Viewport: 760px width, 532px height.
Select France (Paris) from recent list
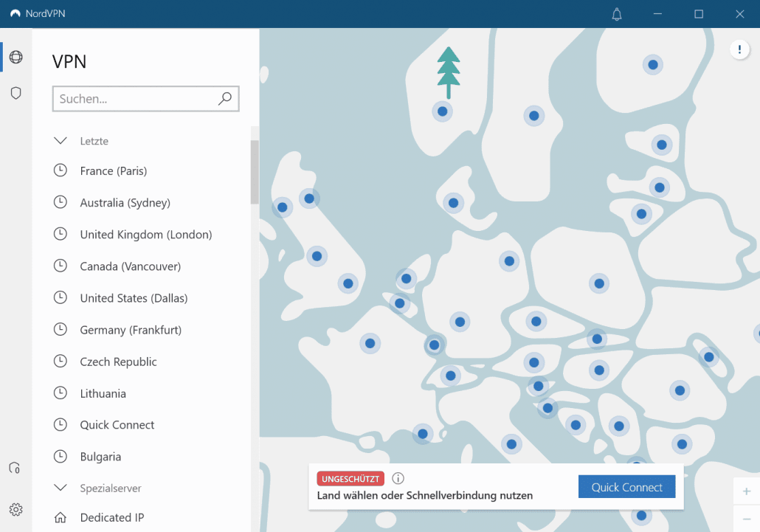coord(113,171)
